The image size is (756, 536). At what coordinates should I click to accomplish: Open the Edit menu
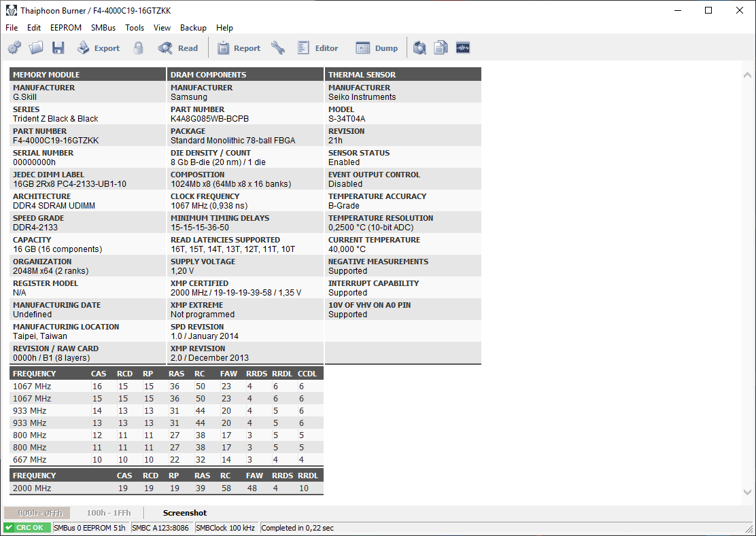click(34, 28)
